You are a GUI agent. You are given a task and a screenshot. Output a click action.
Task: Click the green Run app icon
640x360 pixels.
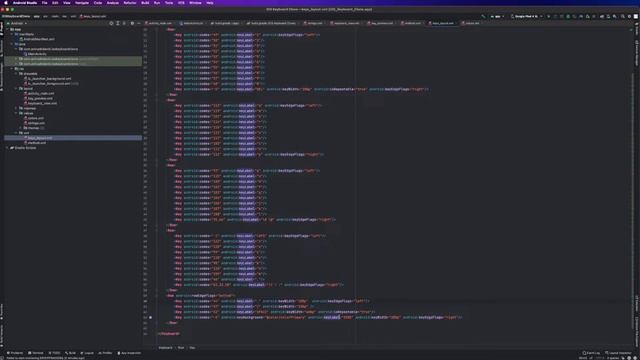click(x=548, y=16)
